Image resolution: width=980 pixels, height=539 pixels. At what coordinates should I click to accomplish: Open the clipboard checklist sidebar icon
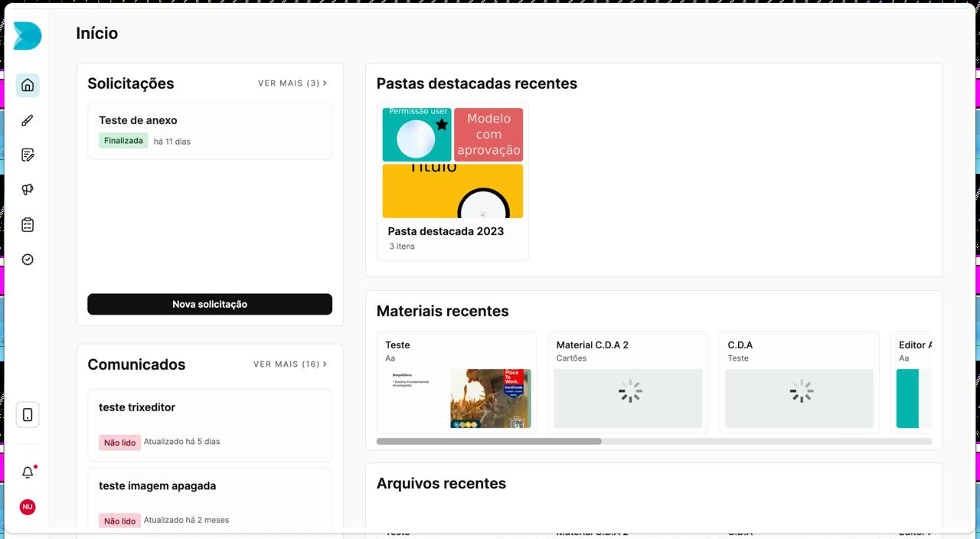pyautogui.click(x=28, y=225)
